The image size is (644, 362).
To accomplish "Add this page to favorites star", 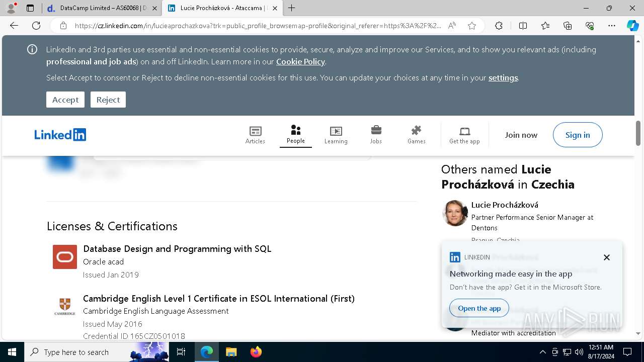I will (471, 26).
